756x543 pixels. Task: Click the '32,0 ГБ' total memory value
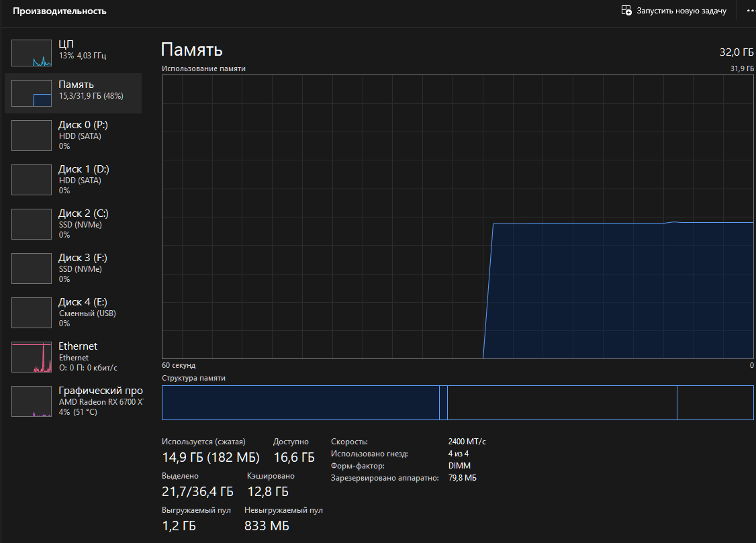coord(737,52)
